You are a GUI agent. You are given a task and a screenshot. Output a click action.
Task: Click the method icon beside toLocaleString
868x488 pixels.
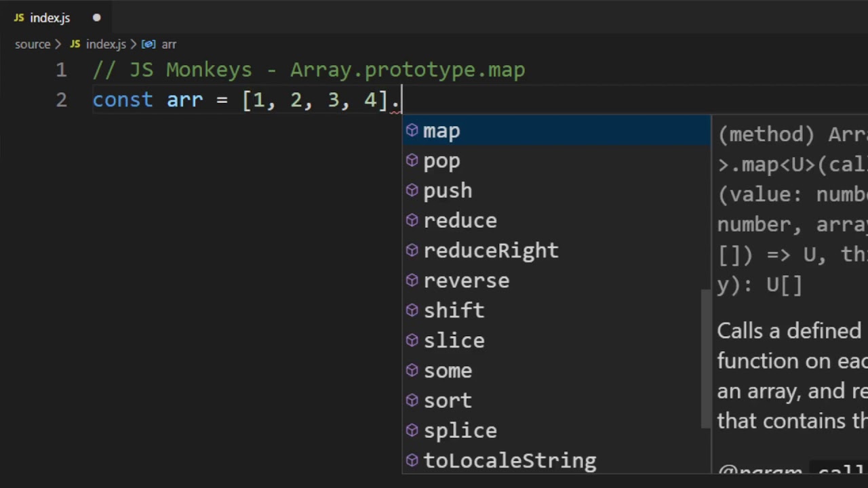pyautogui.click(x=412, y=460)
